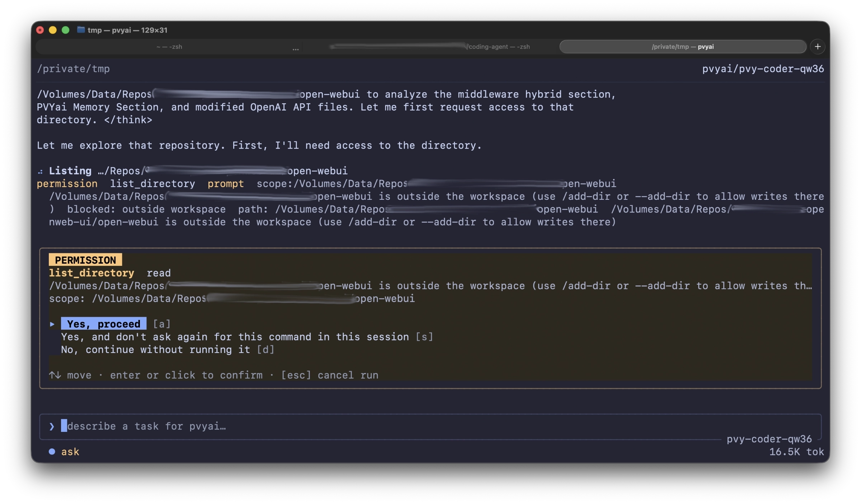The width and height of the screenshot is (861, 504).
Task: Click the yellow minimize window button
Action: point(53,30)
